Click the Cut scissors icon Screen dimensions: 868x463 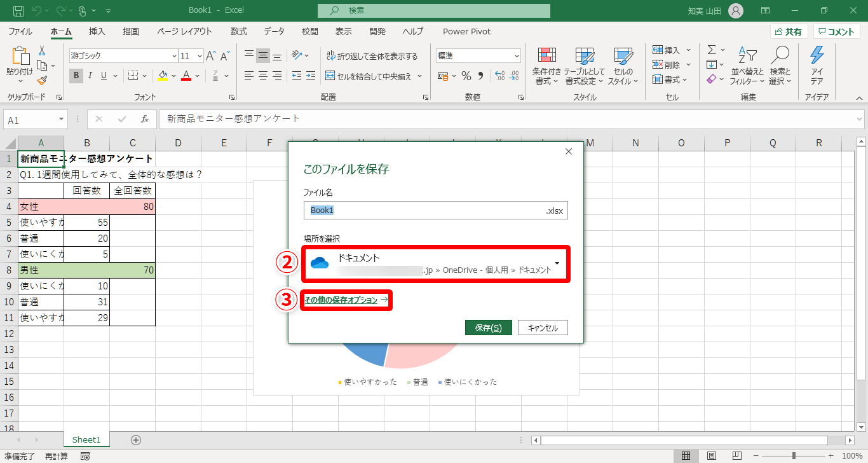(42, 51)
